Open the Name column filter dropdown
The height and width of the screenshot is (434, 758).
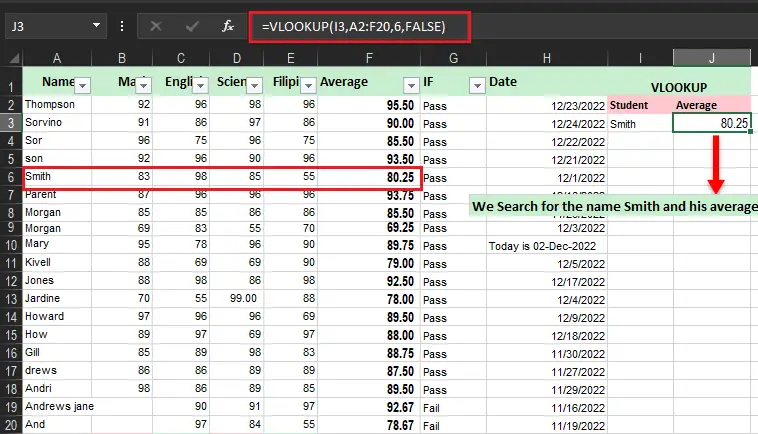(x=83, y=86)
